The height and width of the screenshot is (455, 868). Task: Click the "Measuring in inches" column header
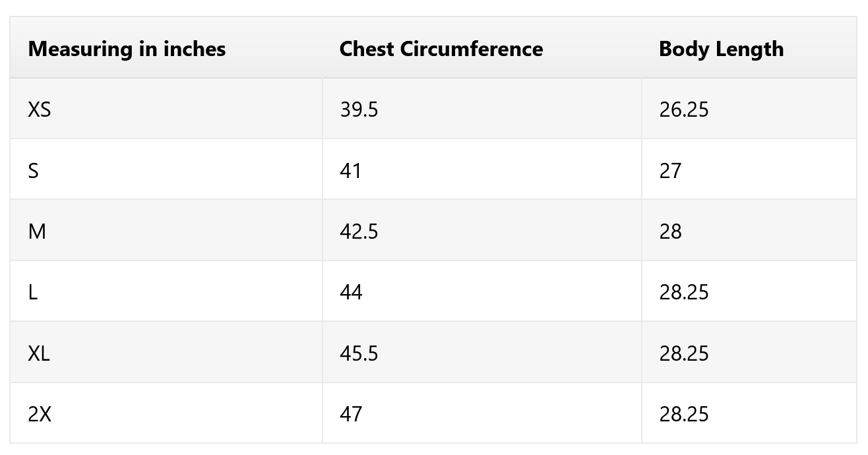[x=127, y=49]
